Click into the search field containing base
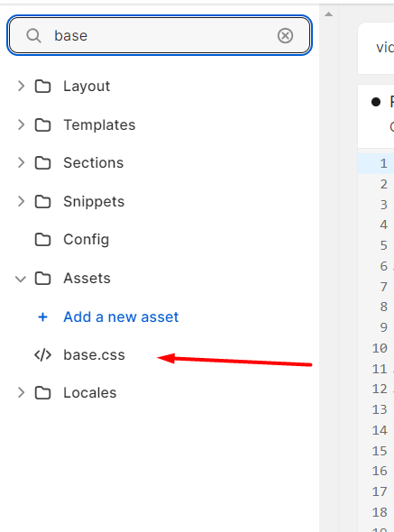Viewport: 394px width, 532px height. (x=160, y=35)
